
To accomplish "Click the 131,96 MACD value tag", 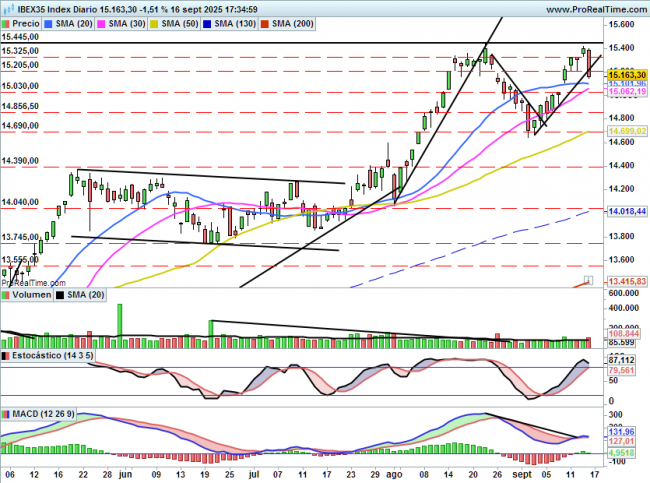I will 621,432.
